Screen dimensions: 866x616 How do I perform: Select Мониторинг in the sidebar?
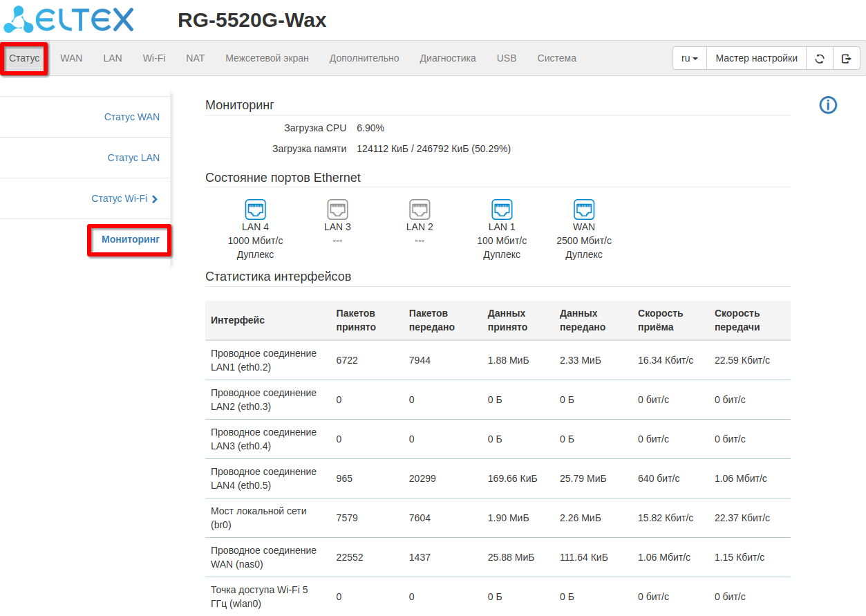131,239
